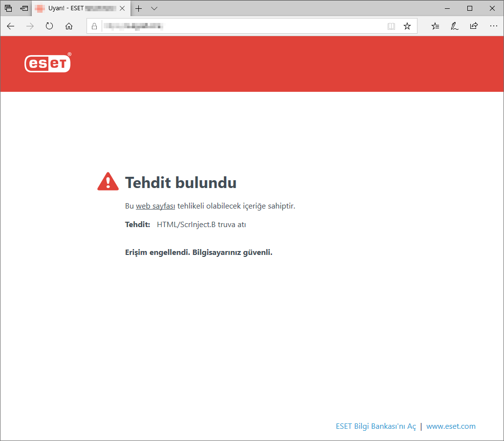The width and height of the screenshot is (504, 441).
Task: Visit the www.eset.com link
Action: [451, 426]
